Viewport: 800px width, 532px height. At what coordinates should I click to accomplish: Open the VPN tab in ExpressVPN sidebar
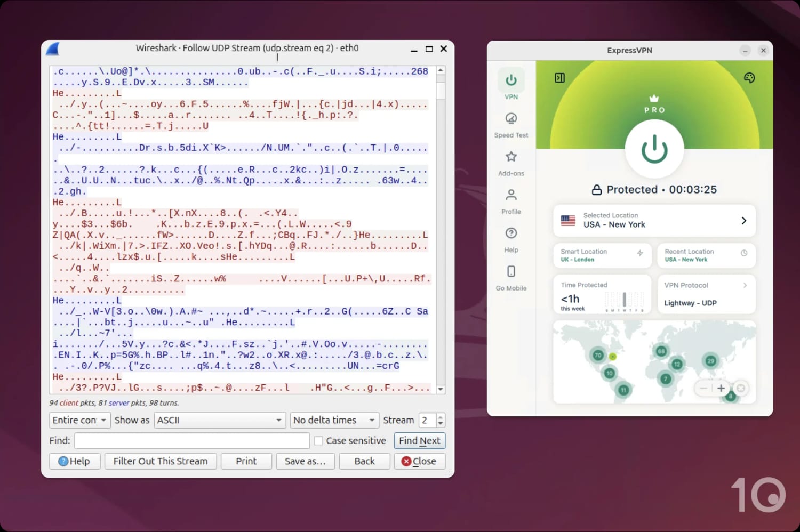(x=511, y=85)
